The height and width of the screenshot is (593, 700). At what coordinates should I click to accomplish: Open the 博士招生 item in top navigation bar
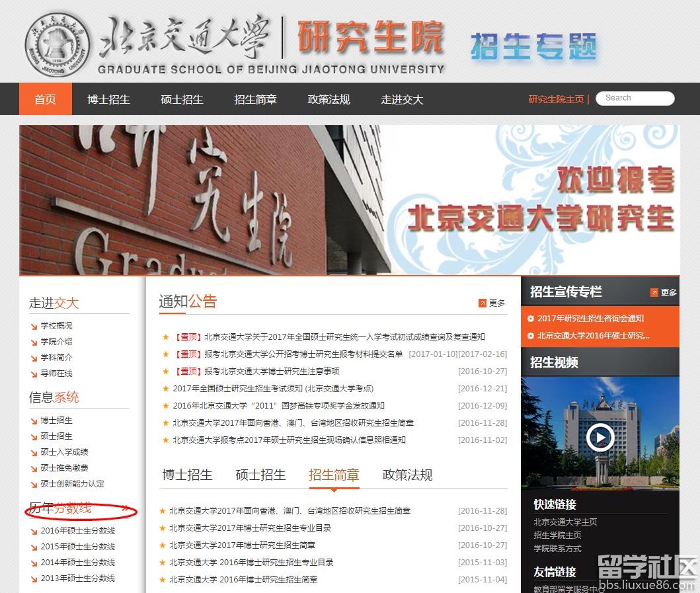click(x=108, y=99)
